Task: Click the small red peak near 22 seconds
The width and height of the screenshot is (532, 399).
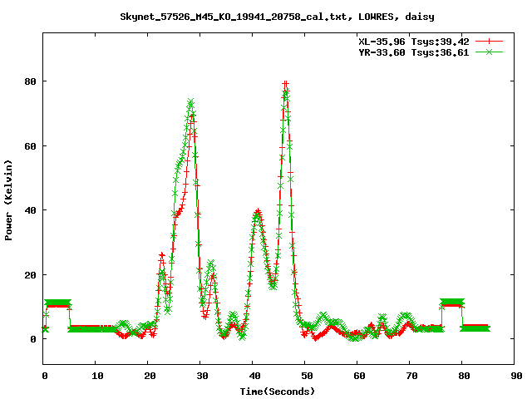Action: point(161,256)
